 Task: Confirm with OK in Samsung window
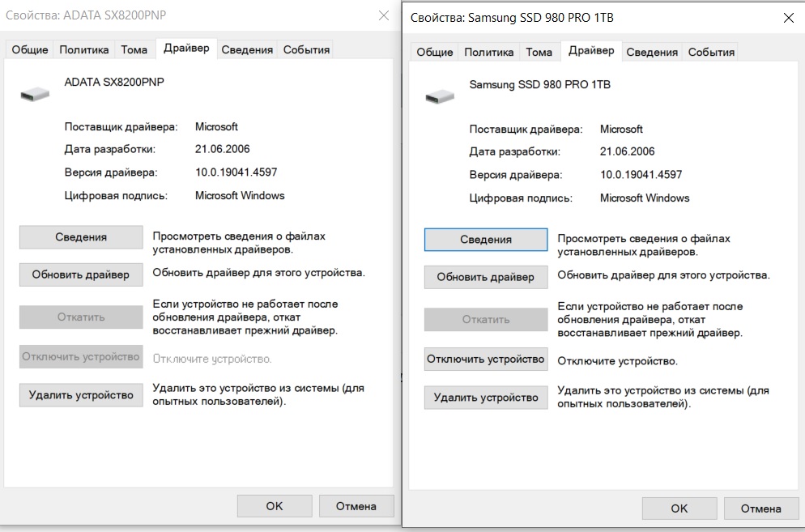pos(679,509)
